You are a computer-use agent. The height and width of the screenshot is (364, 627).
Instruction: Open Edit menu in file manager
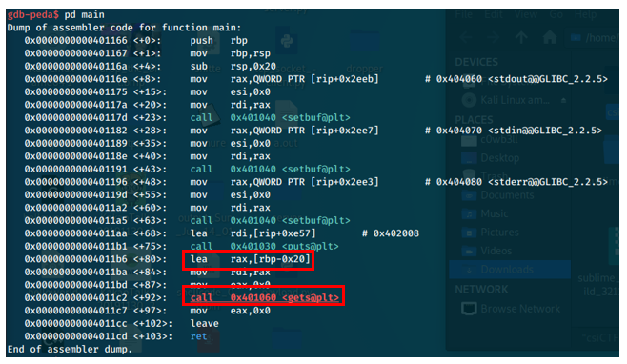[494, 15]
